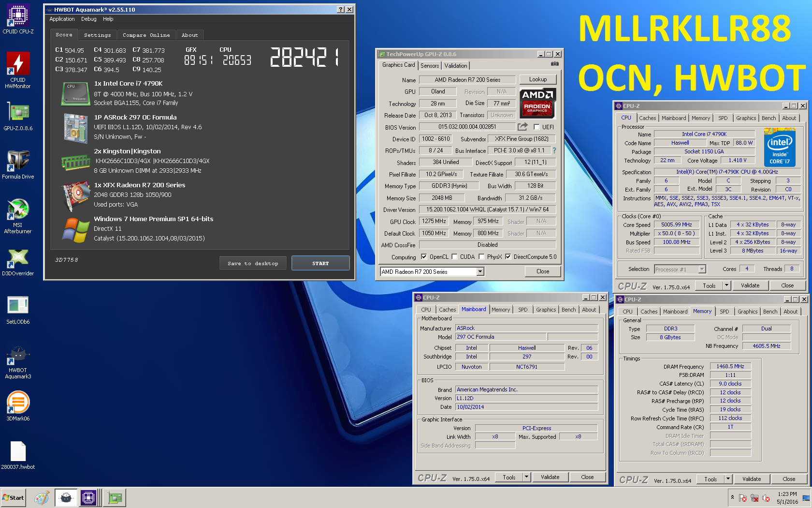Click the Paint taskbar icon
The image size is (812, 508).
click(x=42, y=498)
